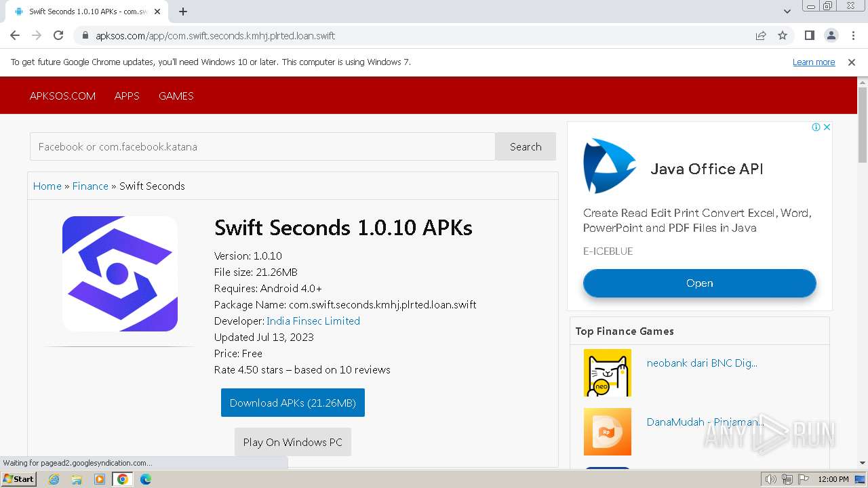Switch to Chrome in the taskbar

[x=123, y=479]
